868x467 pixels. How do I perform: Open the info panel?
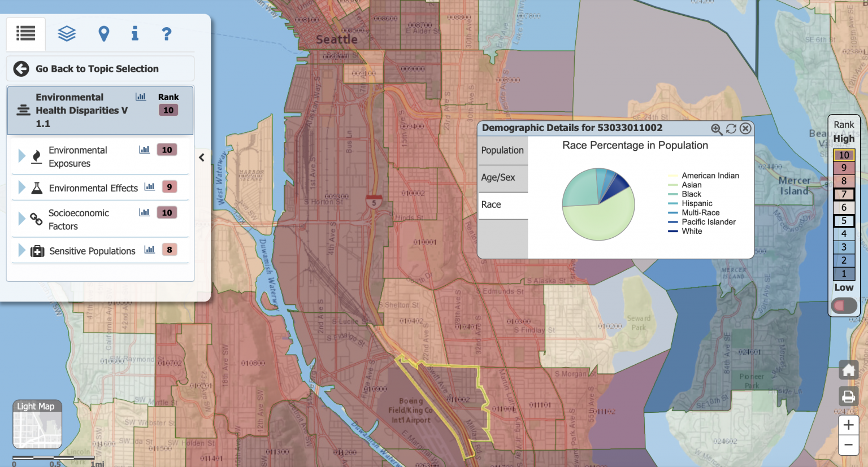(x=134, y=34)
